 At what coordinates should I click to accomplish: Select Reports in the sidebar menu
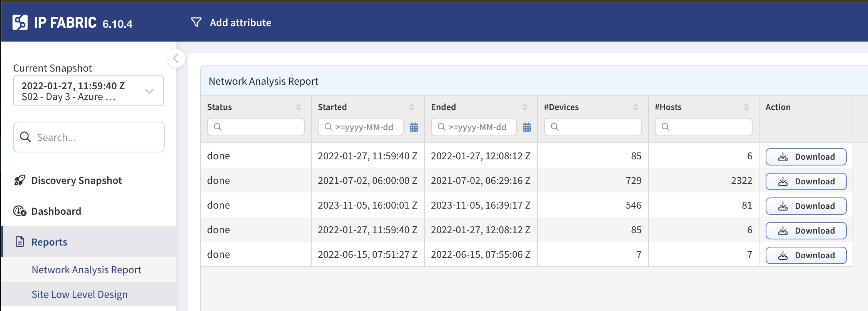[x=49, y=242]
